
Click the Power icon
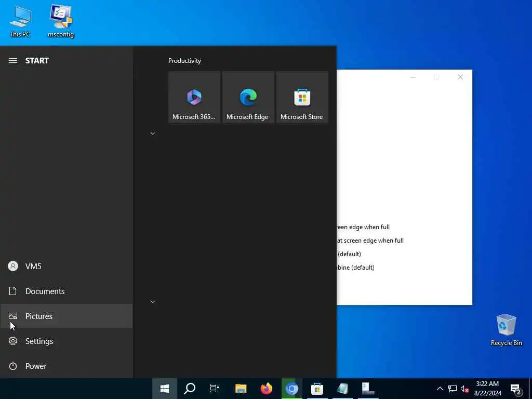pyautogui.click(x=13, y=366)
